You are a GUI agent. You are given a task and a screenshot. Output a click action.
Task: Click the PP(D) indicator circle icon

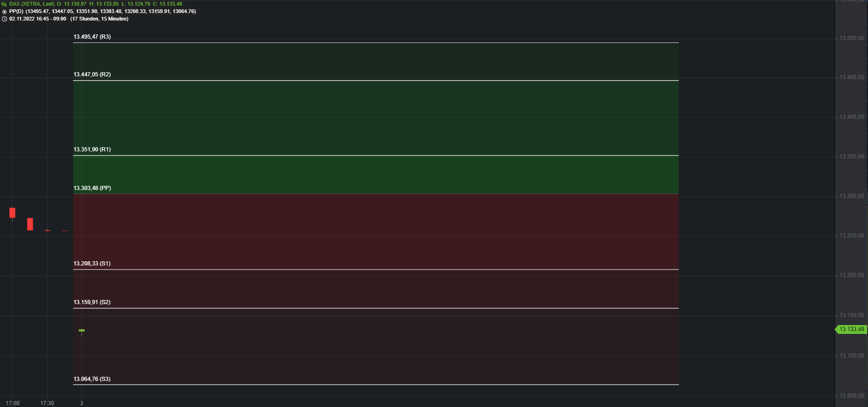point(4,12)
